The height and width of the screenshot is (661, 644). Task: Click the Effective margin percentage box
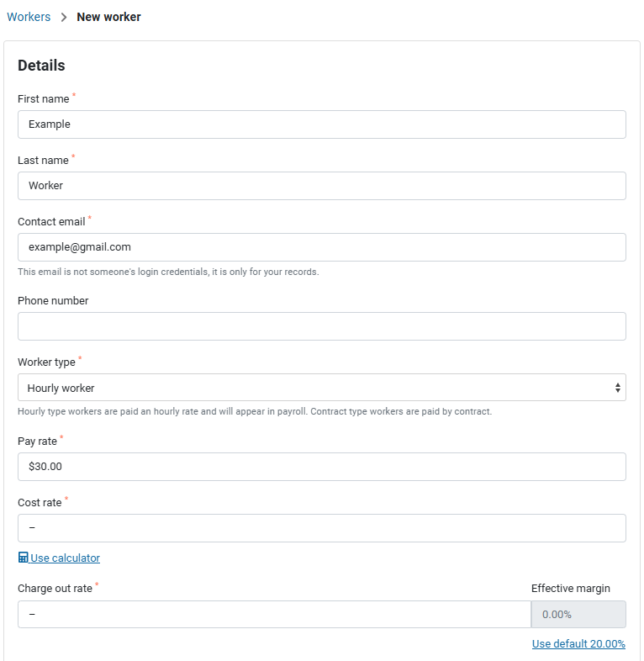coord(578,614)
